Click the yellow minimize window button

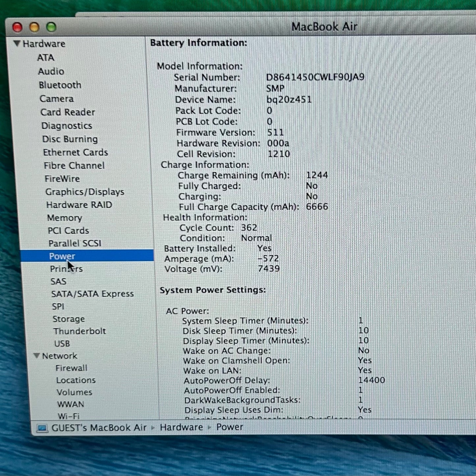[34, 27]
